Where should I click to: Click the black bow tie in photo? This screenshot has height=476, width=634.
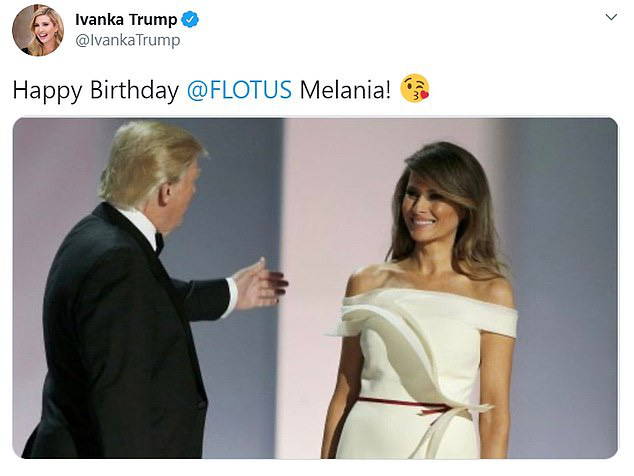point(159,242)
